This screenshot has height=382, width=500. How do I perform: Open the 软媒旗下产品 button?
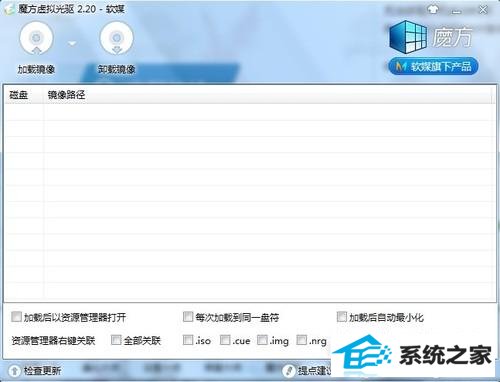coord(433,66)
